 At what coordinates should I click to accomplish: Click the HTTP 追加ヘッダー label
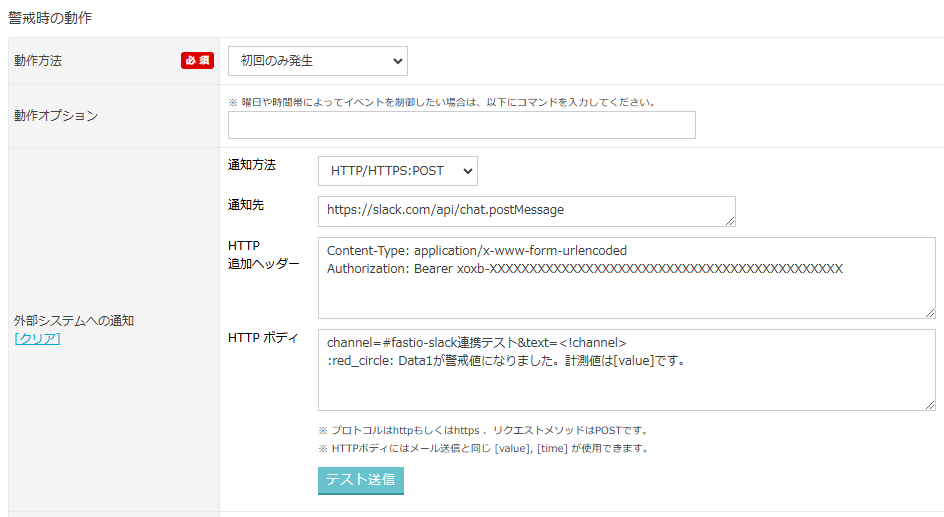(264, 255)
